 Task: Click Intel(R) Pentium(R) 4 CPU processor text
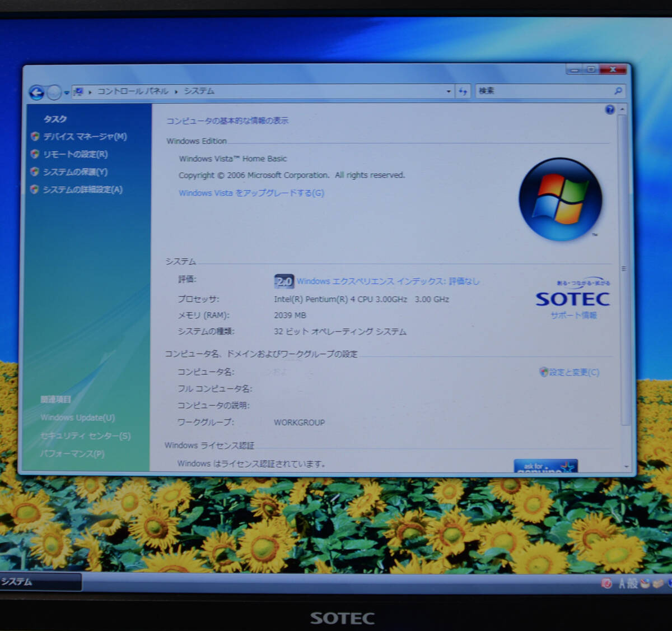click(x=361, y=299)
